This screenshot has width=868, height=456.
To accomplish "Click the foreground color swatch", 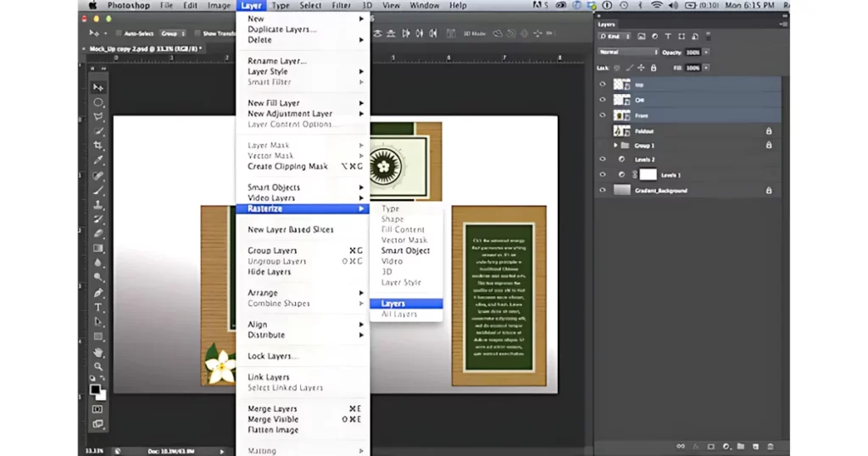I will click(x=95, y=390).
